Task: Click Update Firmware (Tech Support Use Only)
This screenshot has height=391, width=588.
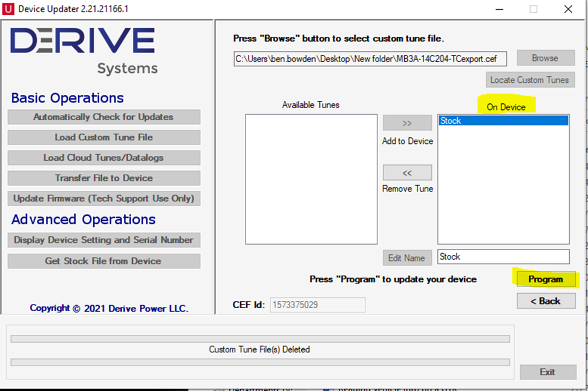Action: (x=104, y=198)
